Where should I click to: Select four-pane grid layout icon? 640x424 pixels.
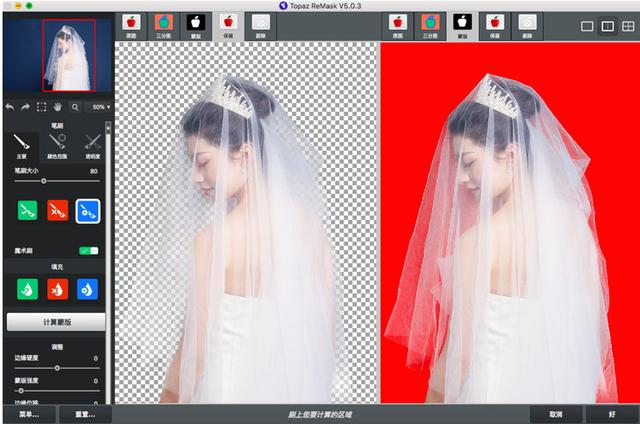tap(628, 27)
